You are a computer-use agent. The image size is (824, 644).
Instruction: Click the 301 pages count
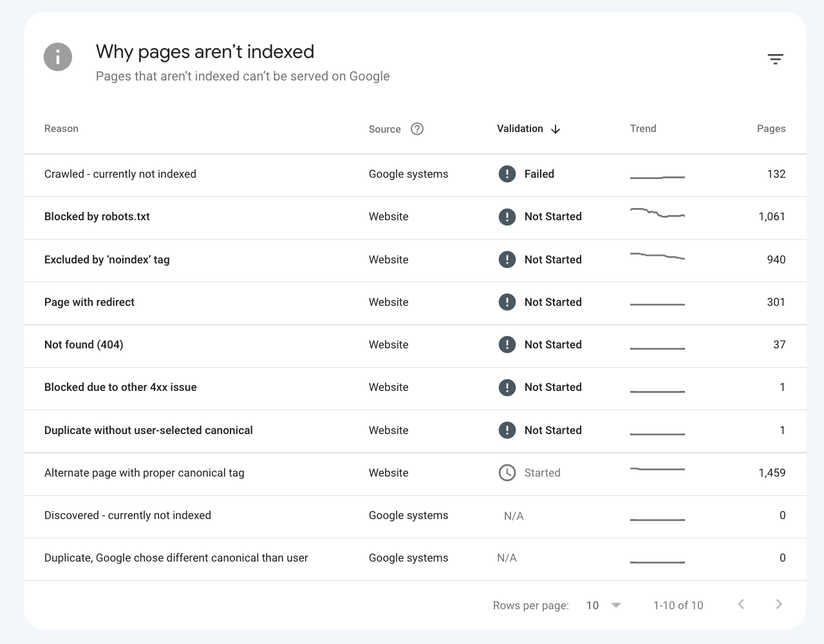click(776, 302)
